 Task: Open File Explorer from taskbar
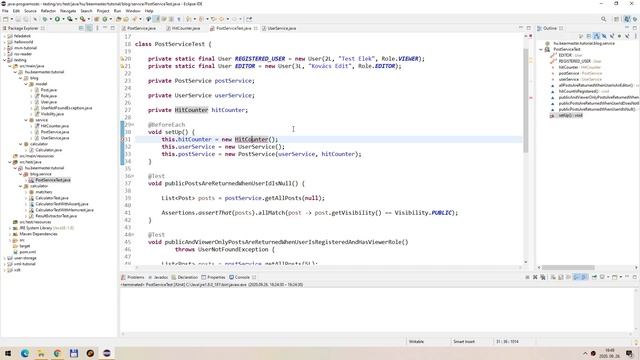point(41,353)
